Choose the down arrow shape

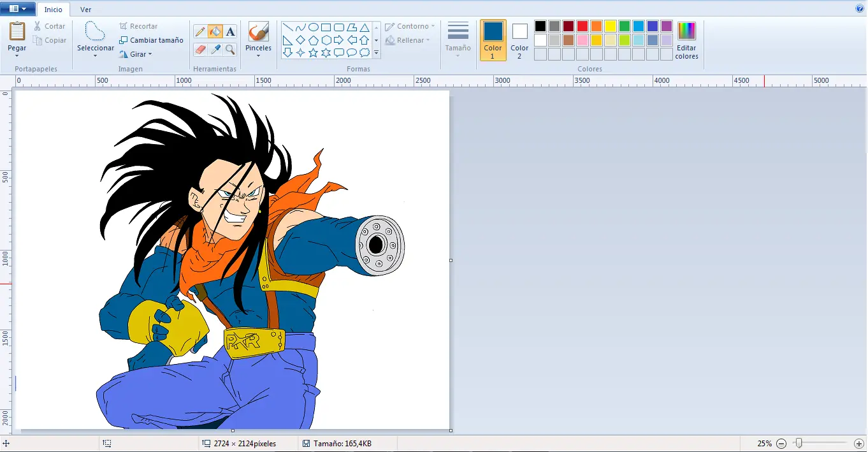click(288, 53)
